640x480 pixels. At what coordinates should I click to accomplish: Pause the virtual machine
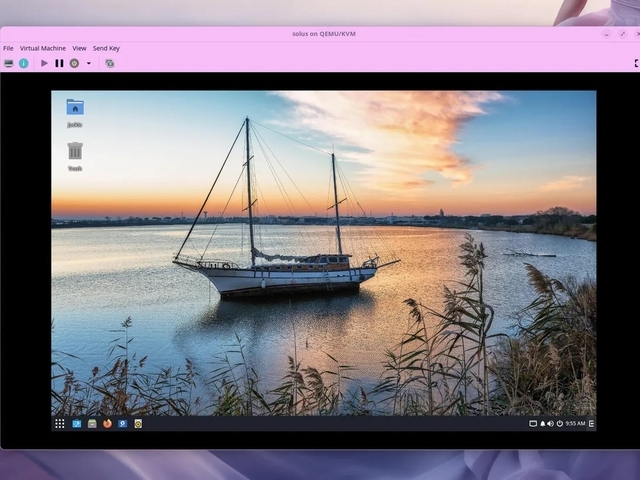tap(60, 63)
